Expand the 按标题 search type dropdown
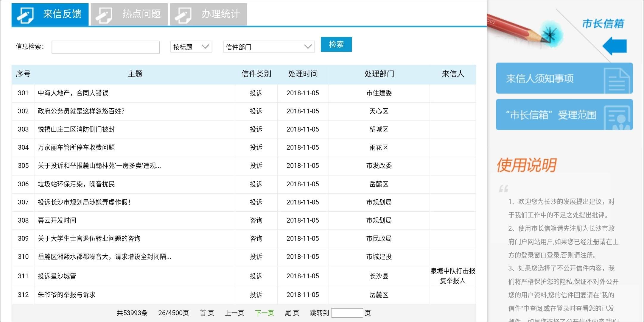This screenshot has width=644, height=322. point(191,47)
